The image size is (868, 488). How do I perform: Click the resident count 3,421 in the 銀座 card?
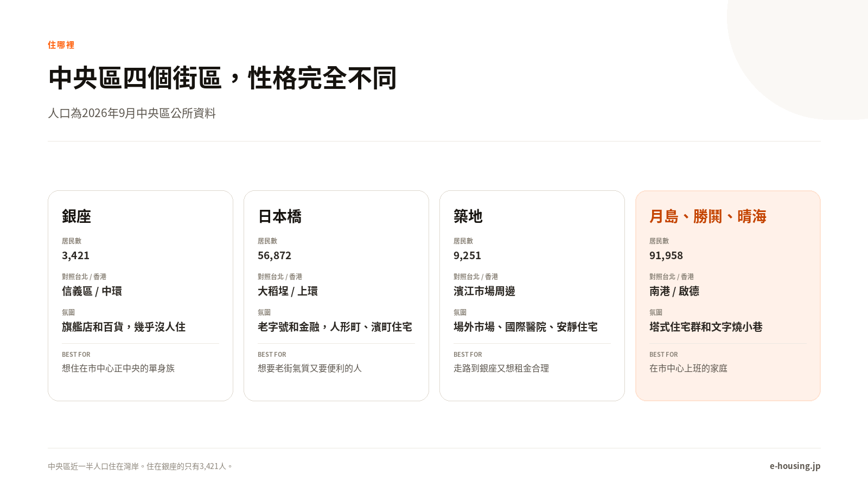click(x=75, y=255)
